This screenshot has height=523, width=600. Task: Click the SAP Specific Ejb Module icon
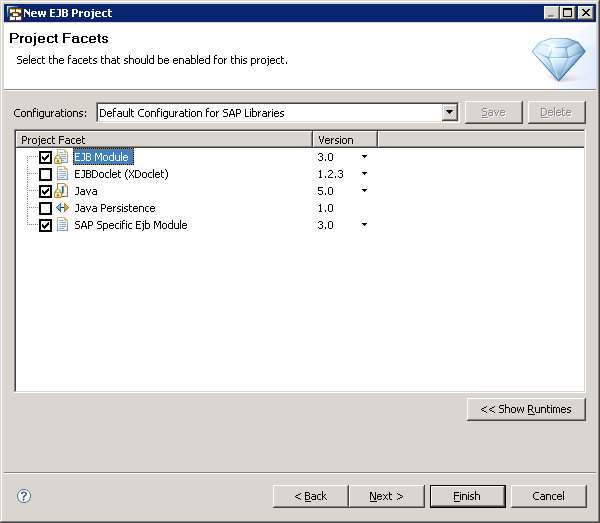coord(61,225)
